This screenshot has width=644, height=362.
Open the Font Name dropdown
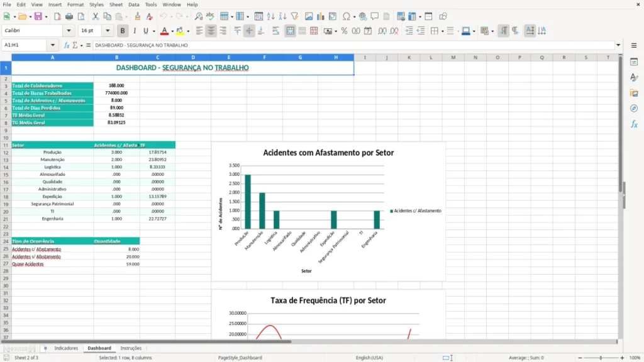point(69,30)
